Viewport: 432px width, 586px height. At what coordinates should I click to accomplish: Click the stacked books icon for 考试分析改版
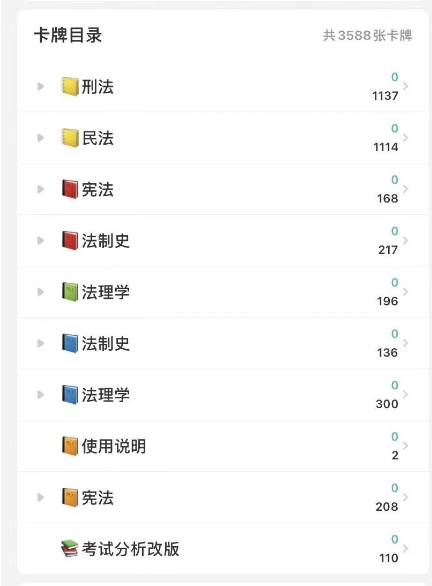click(x=70, y=549)
